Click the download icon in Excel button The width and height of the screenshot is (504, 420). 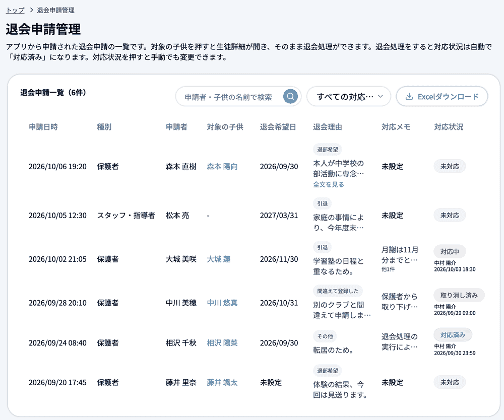(409, 96)
